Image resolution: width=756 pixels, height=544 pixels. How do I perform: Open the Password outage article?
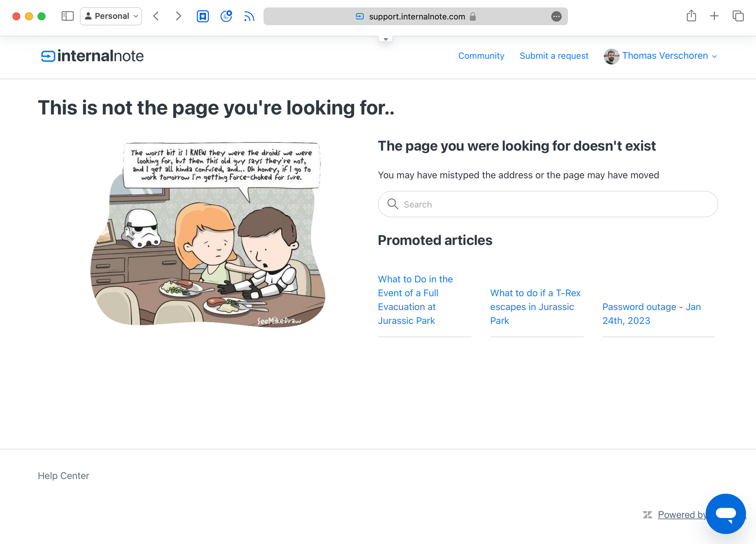[x=651, y=313]
